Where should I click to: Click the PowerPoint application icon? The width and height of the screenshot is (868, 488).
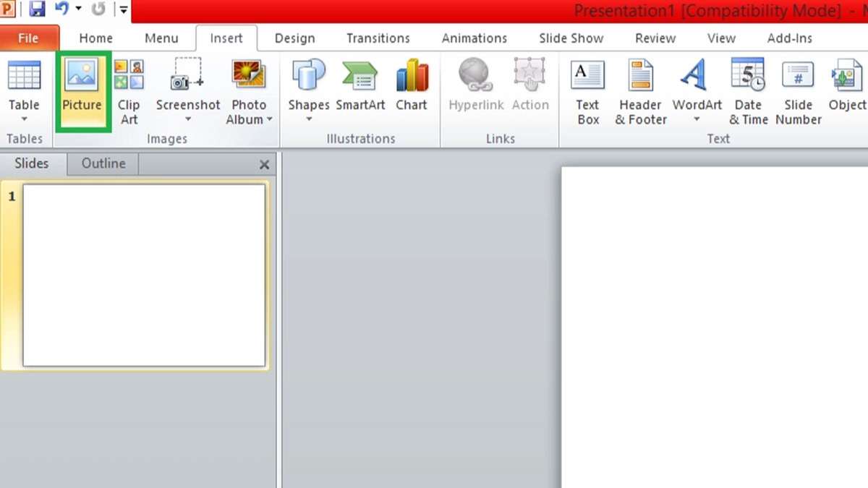7,10
